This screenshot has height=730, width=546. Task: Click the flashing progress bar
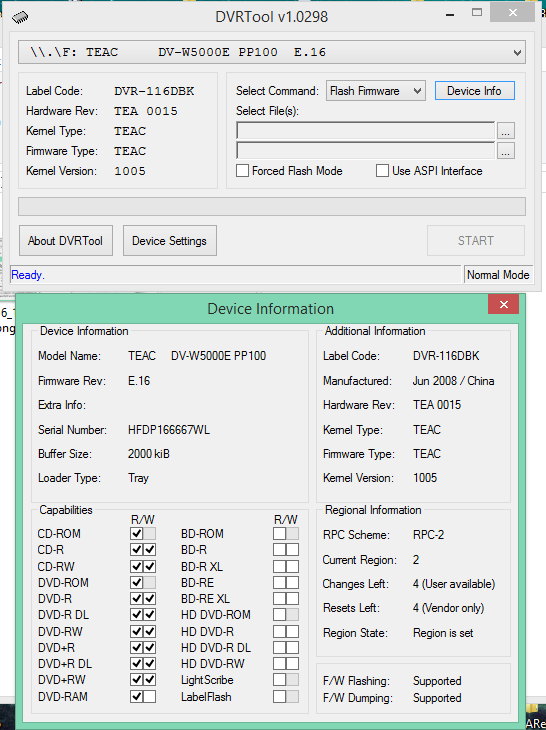point(272,206)
